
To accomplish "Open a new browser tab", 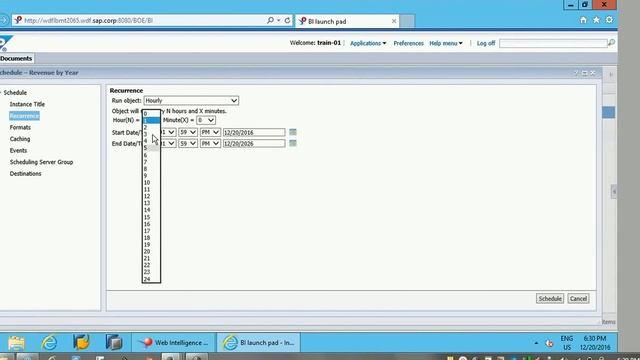I will tap(407, 21).
